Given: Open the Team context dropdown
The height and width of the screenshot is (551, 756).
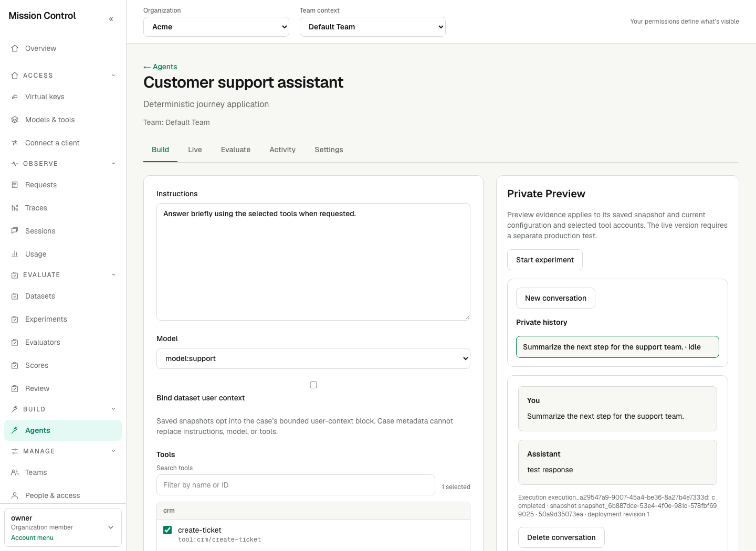Looking at the screenshot, I should pyautogui.click(x=373, y=27).
